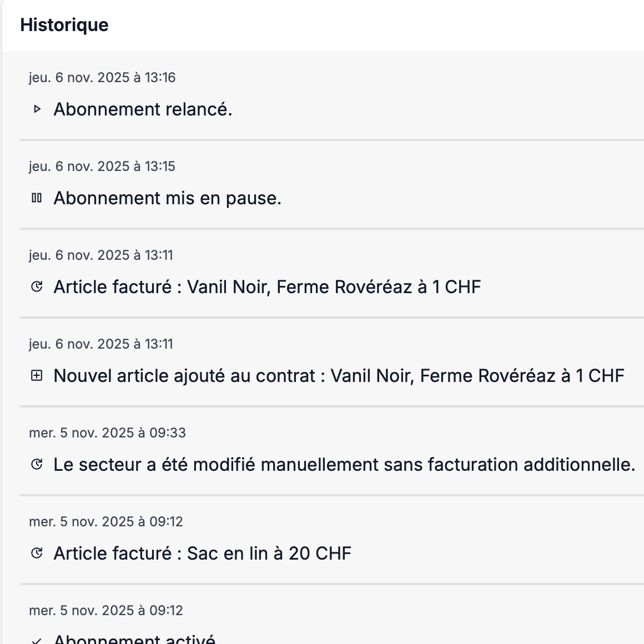Click the timestamp above Nouvel article ajouté
The width and height of the screenshot is (644, 644).
101,344
